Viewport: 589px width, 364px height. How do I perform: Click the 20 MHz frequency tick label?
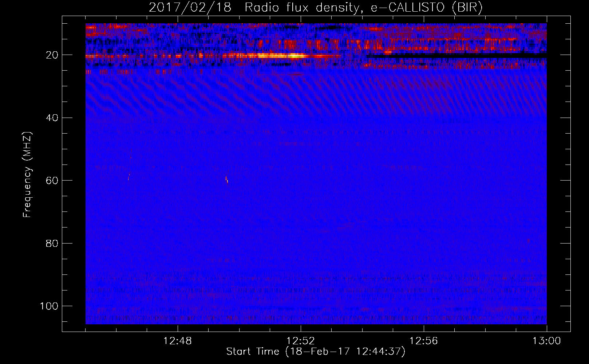(x=52, y=55)
